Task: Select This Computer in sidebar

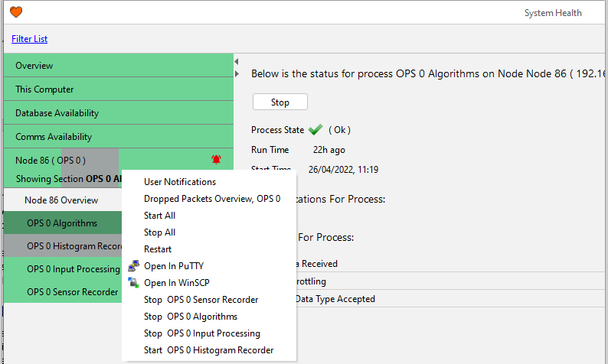Action: [x=44, y=89]
